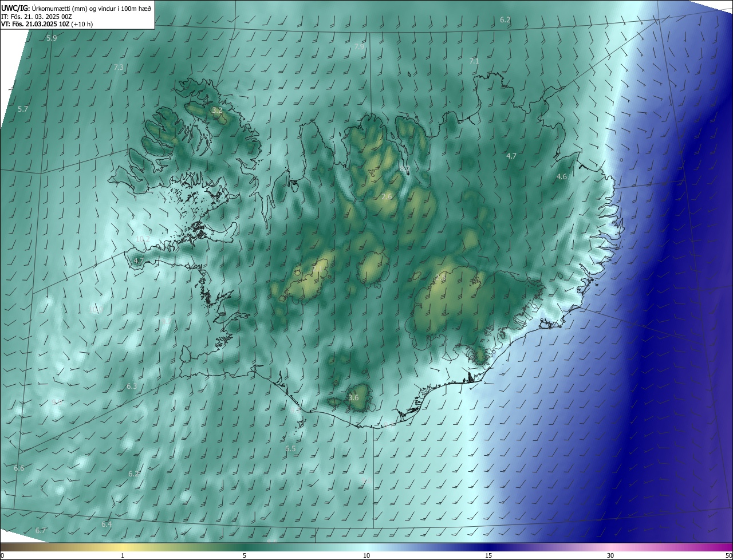Pick the 7.9 value label
733x560 pixels.
pos(359,46)
